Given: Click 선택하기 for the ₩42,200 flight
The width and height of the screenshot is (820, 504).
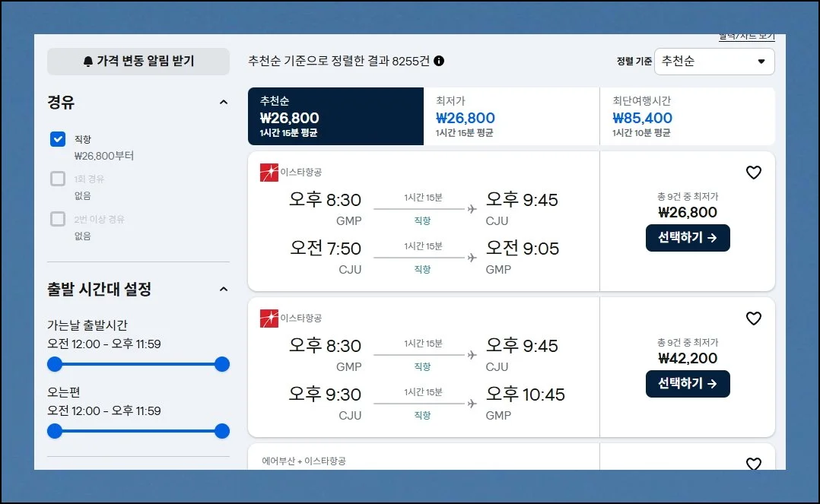Looking at the screenshot, I should point(688,384).
